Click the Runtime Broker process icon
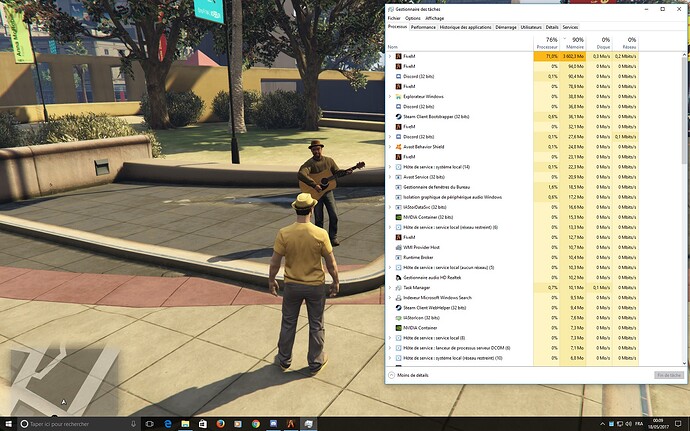This screenshot has height=431, width=690. [x=398, y=257]
